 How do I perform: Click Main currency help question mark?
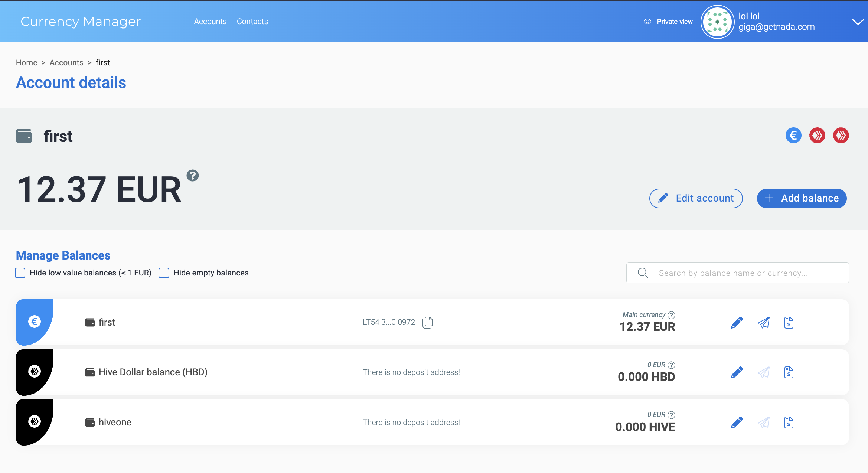(x=671, y=315)
